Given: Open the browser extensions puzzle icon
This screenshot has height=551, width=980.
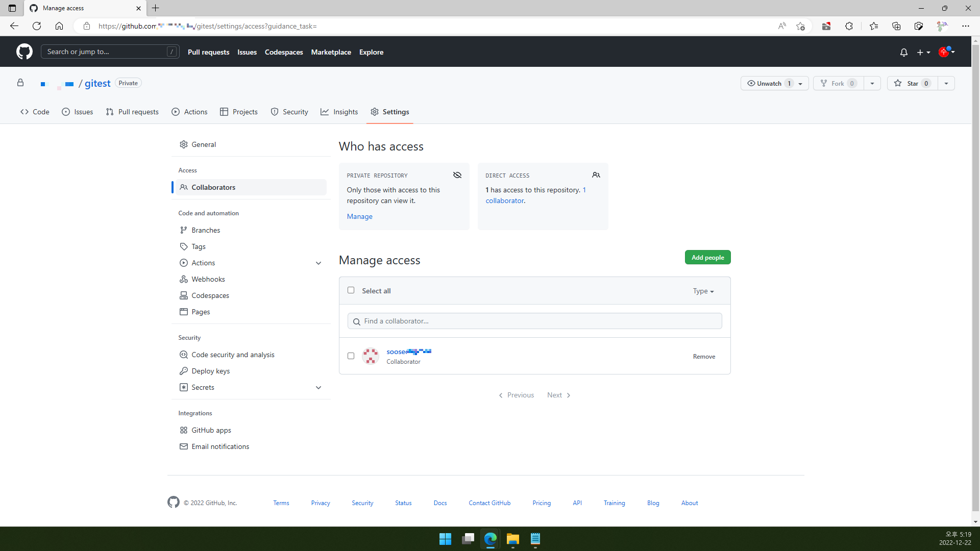Looking at the screenshot, I should tap(849, 26).
